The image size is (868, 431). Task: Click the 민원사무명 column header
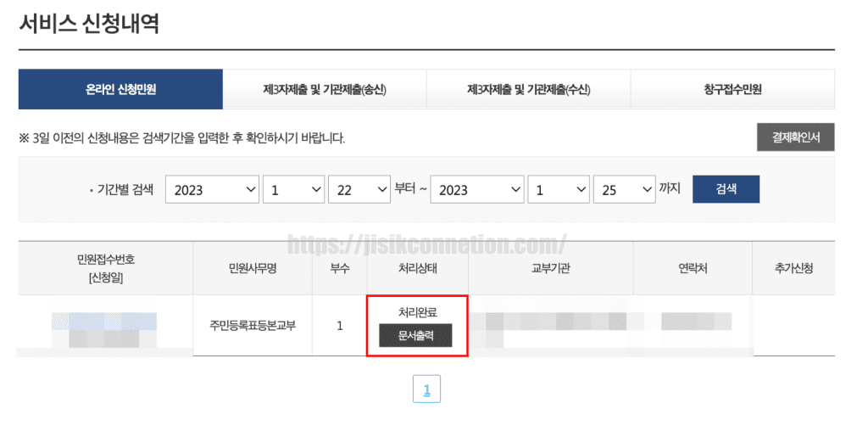[x=253, y=269]
